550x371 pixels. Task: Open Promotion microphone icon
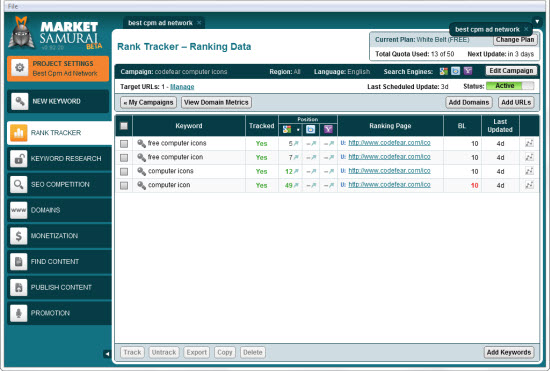[19, 313]
